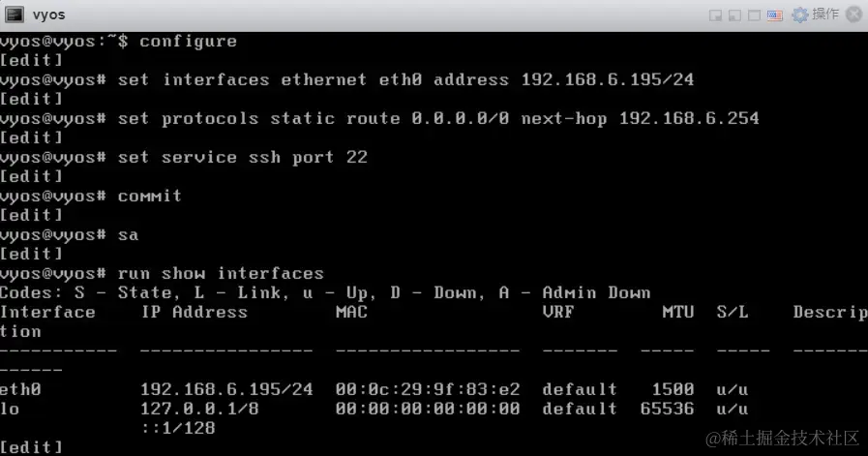Click the MTU value '65536'
868x456 pixels.
(667, 409)
